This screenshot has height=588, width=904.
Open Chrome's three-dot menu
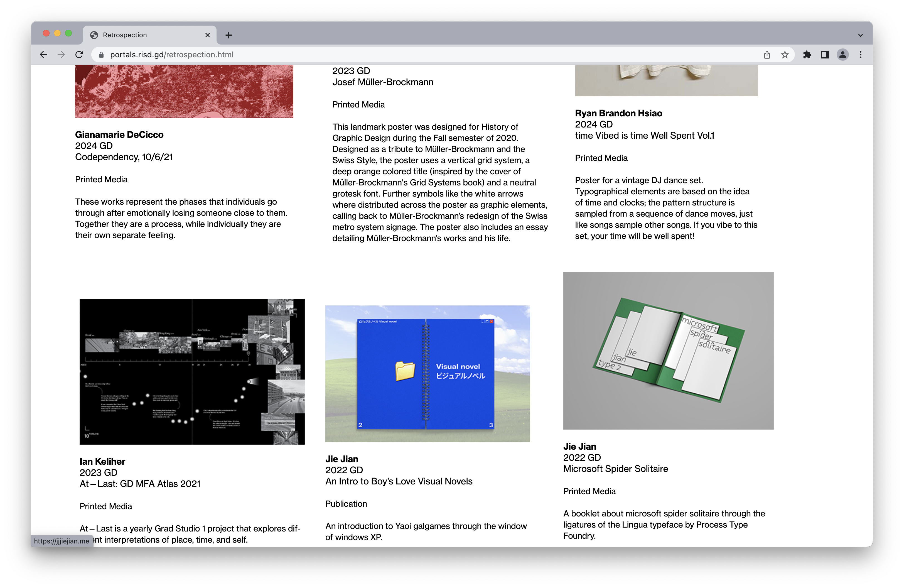860,55
